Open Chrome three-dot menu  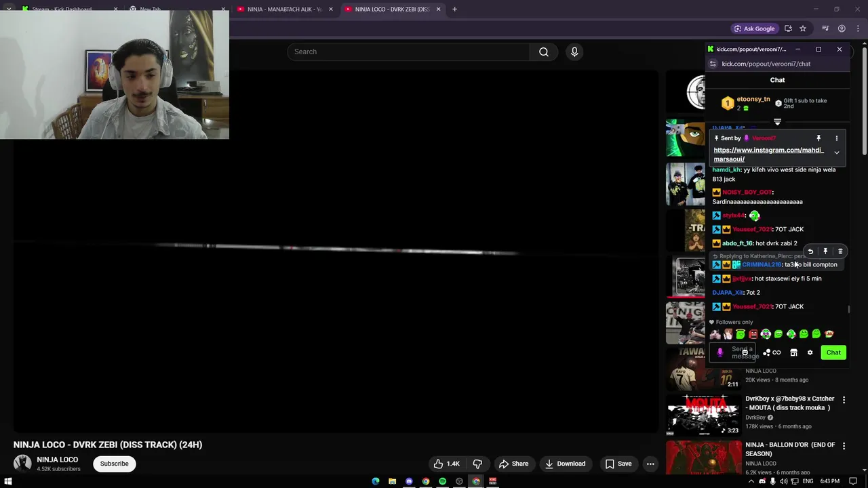click(x=858, y=28)
